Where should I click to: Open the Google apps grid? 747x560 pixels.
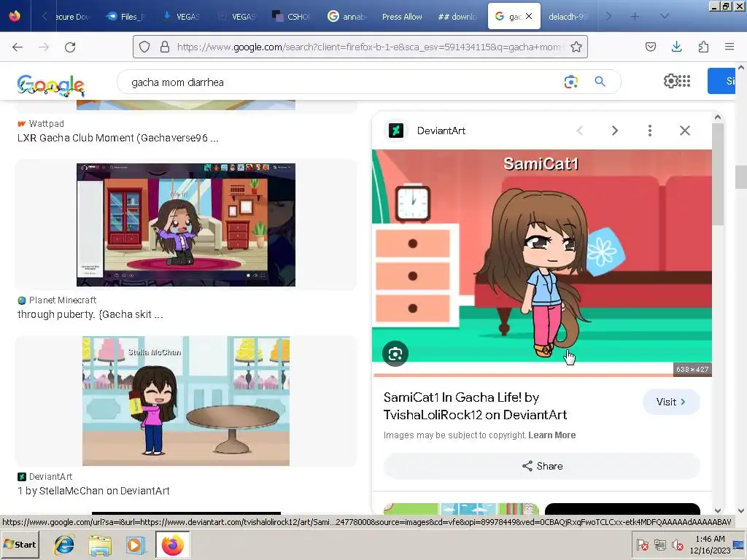tap(684, 81)
